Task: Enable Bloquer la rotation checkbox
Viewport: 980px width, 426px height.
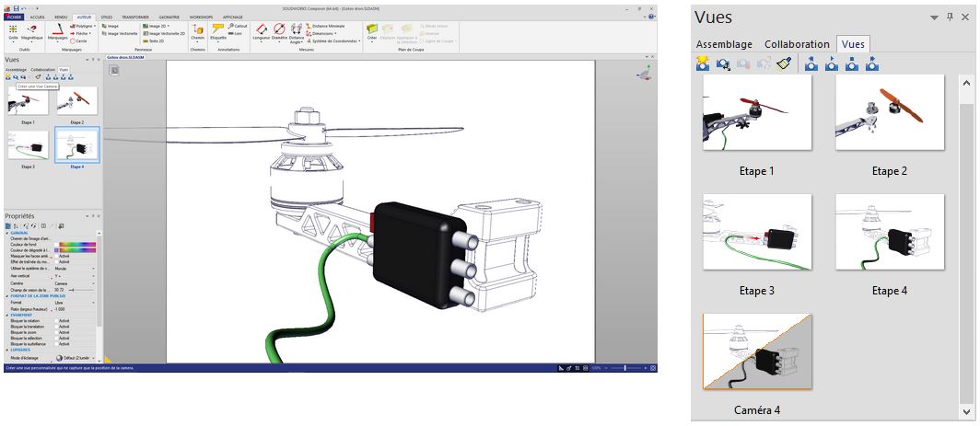Action: click(x=56, y=321)
